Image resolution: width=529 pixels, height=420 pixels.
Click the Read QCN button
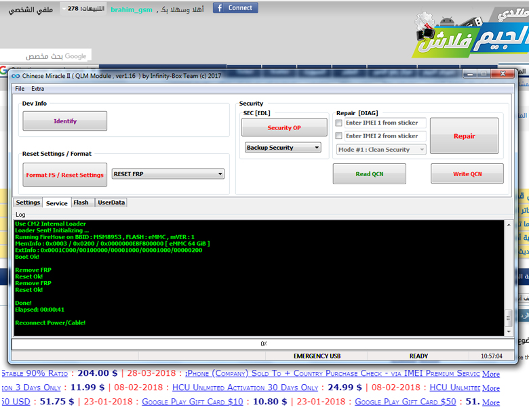370,174
